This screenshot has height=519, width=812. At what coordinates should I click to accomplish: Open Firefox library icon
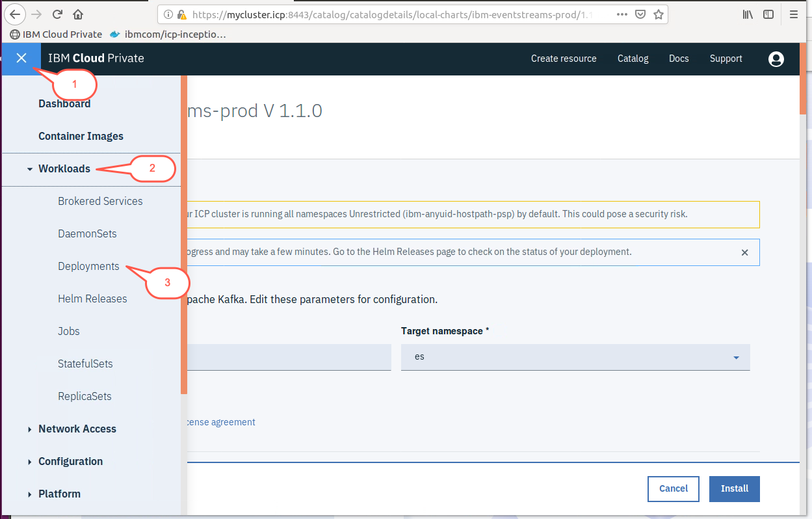pyautogui.click(x=748, y=14)
